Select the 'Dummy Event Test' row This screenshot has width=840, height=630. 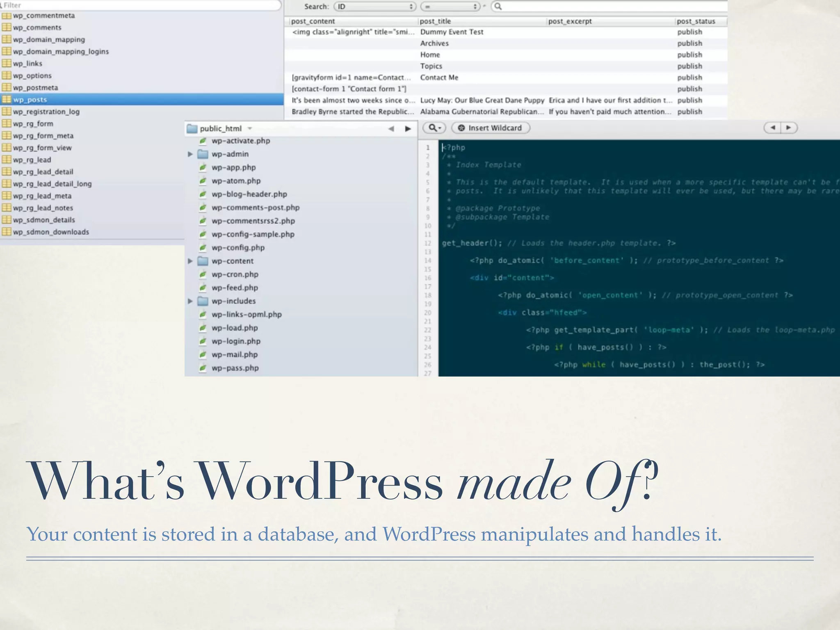[x=506, y=32]
